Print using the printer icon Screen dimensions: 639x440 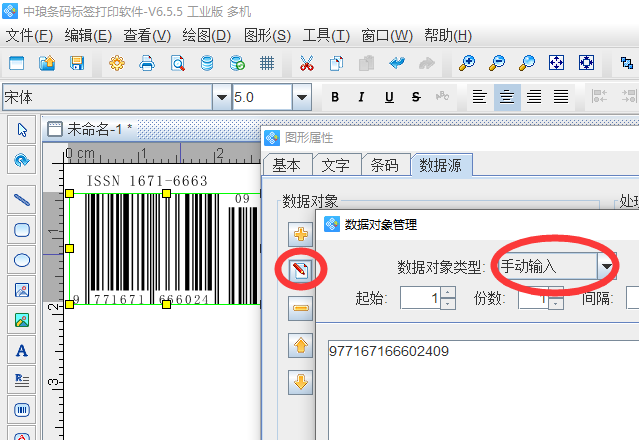(x=147, y=63)
